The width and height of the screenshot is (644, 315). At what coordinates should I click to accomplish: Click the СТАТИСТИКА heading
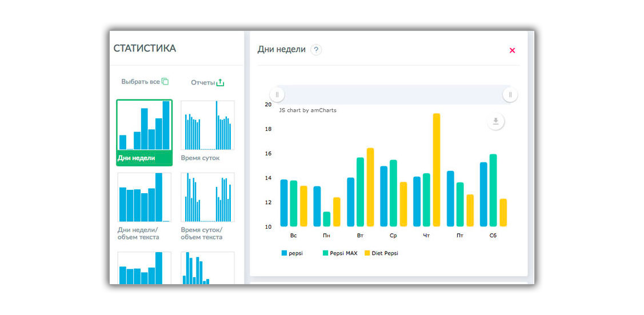145,49
